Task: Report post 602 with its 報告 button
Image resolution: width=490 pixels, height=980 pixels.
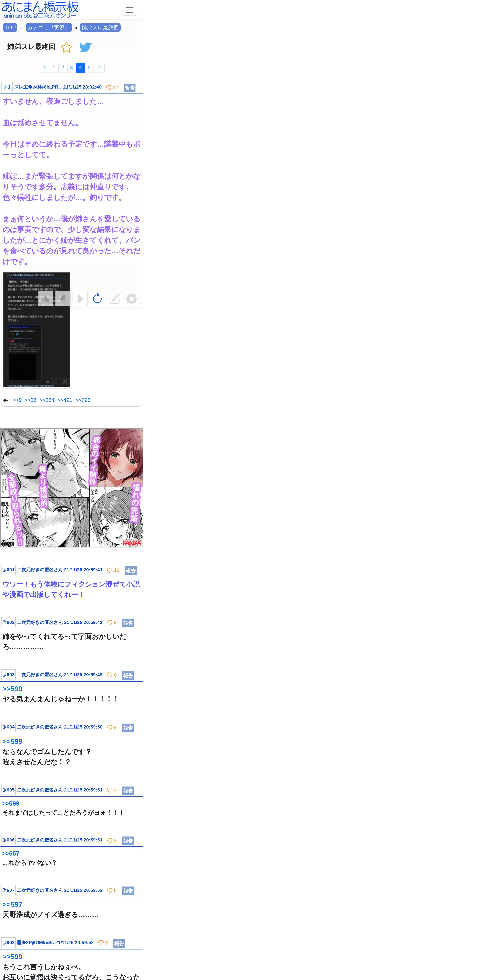Action: click(128, 623)
